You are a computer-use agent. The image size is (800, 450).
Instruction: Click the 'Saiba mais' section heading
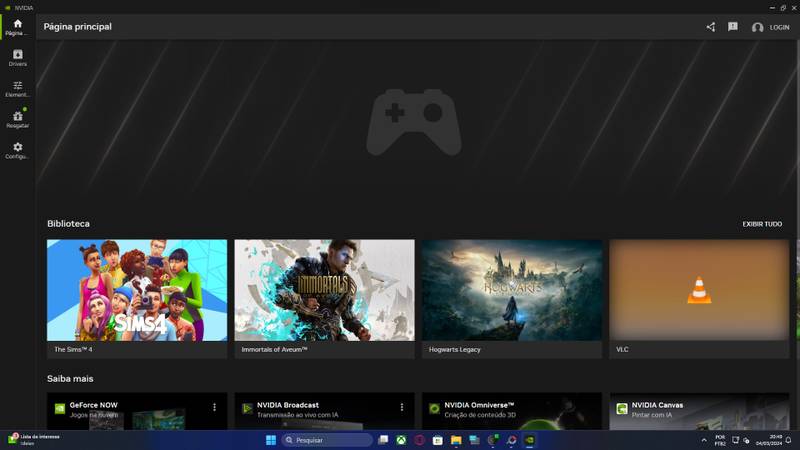[x=70, y=379]
